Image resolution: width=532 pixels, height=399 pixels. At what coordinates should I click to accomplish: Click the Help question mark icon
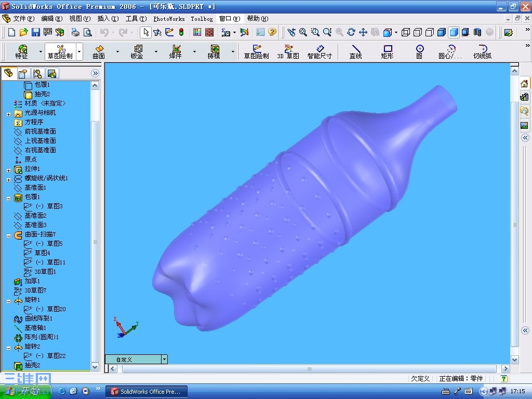pos(272,32)
